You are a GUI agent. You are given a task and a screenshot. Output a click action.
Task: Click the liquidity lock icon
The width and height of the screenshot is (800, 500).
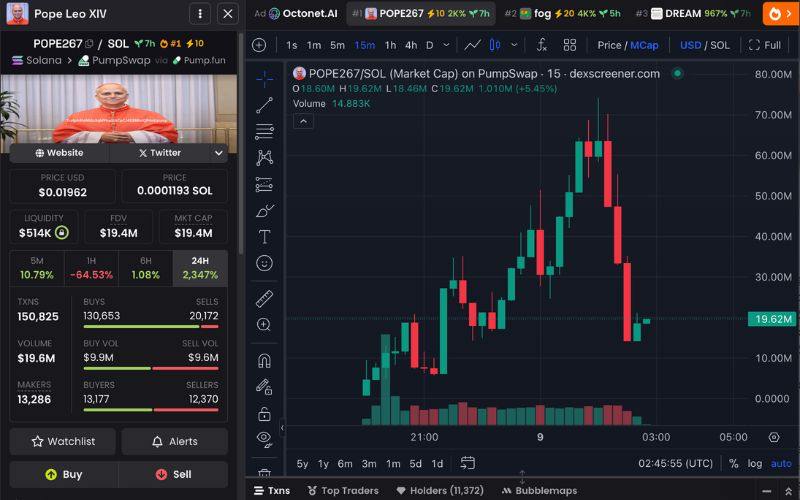coord(61,233)
